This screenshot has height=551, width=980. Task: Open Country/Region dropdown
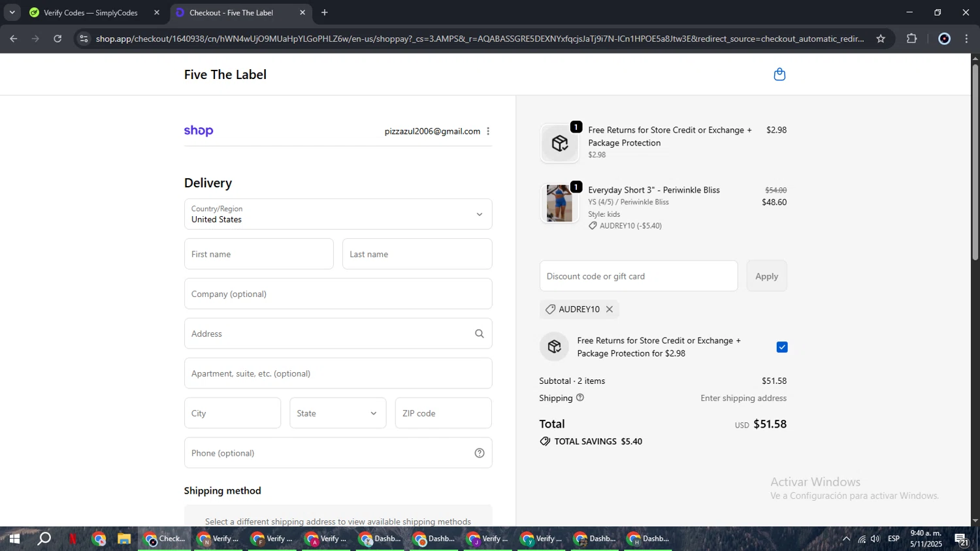[x=338, y=214]
